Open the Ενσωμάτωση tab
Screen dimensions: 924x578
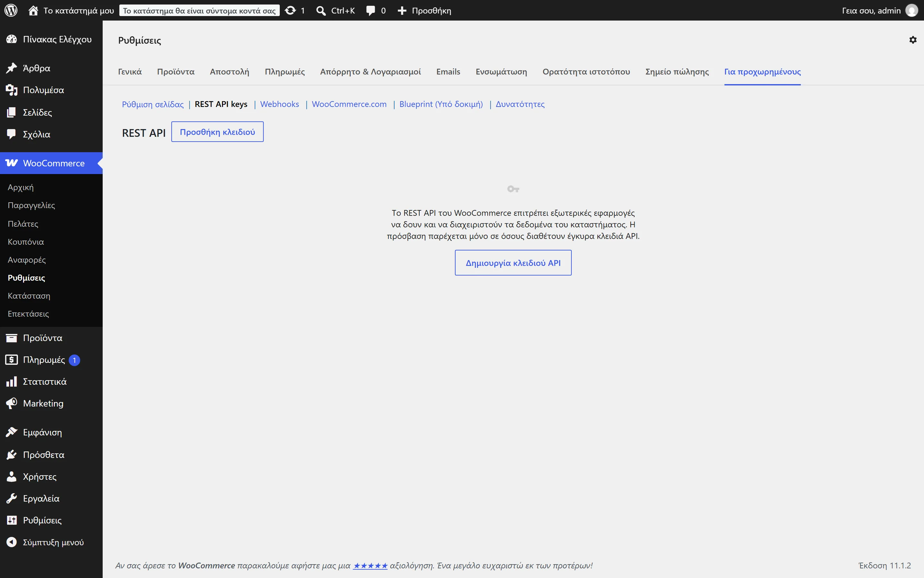pos(501,72)
